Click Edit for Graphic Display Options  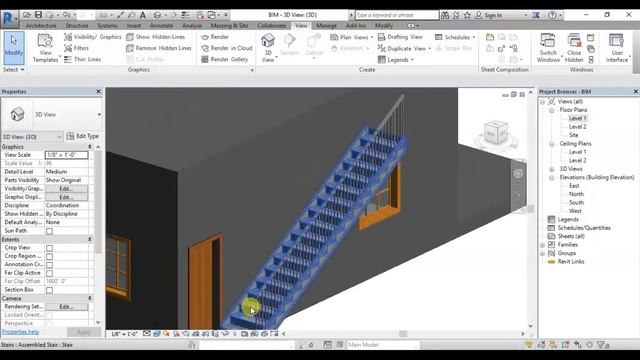point(66,197)
